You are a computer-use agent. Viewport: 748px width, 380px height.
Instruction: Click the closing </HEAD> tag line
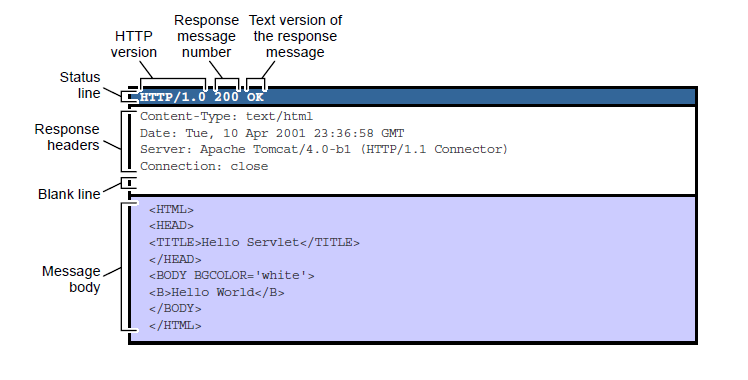tap(175, 260)
